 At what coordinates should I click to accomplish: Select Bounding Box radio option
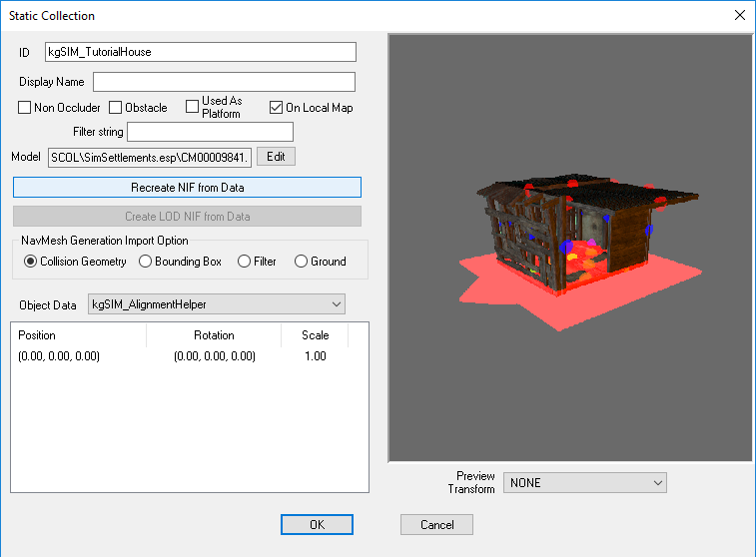tap(145, 262)
